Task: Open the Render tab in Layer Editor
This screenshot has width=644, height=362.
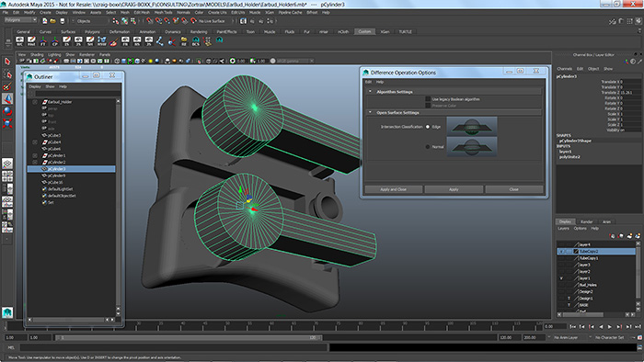Action: [586, 221]
